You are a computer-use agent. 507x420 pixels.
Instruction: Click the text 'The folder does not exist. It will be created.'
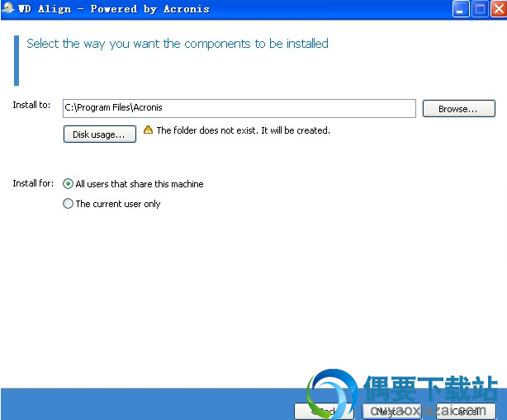coord(243,130)
